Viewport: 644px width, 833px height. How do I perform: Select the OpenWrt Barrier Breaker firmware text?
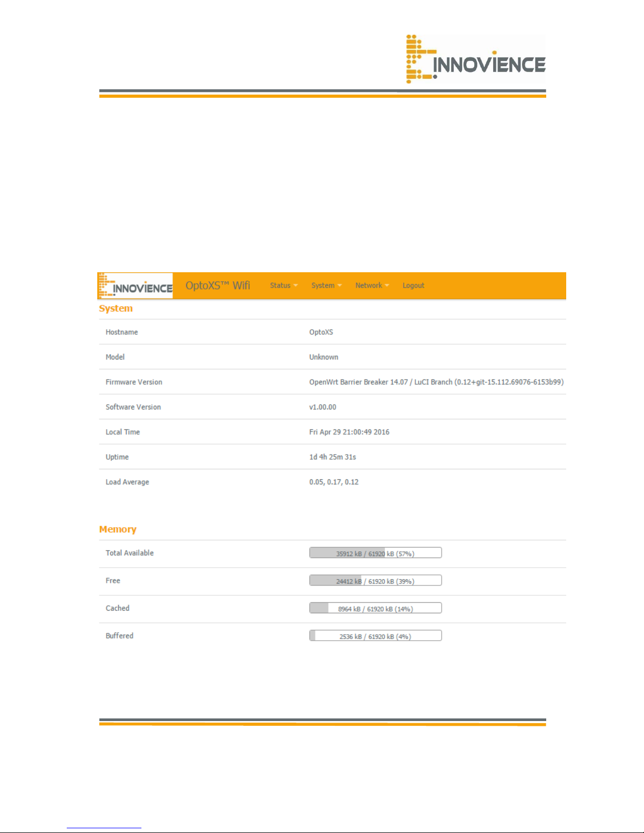point(436,382)
